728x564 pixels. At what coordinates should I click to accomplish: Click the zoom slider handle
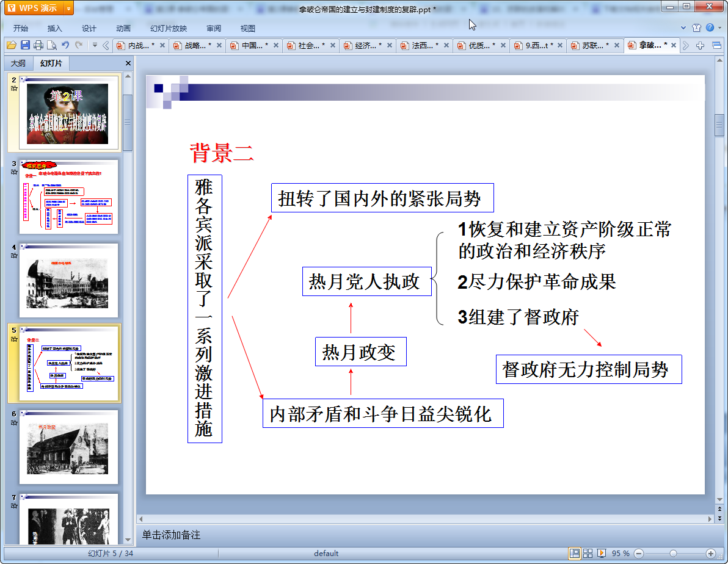[x=673, y=554]
